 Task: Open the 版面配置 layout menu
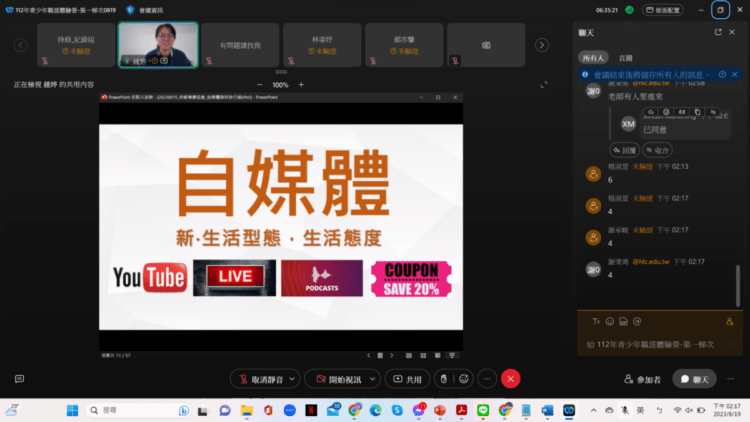click(662, 10)
